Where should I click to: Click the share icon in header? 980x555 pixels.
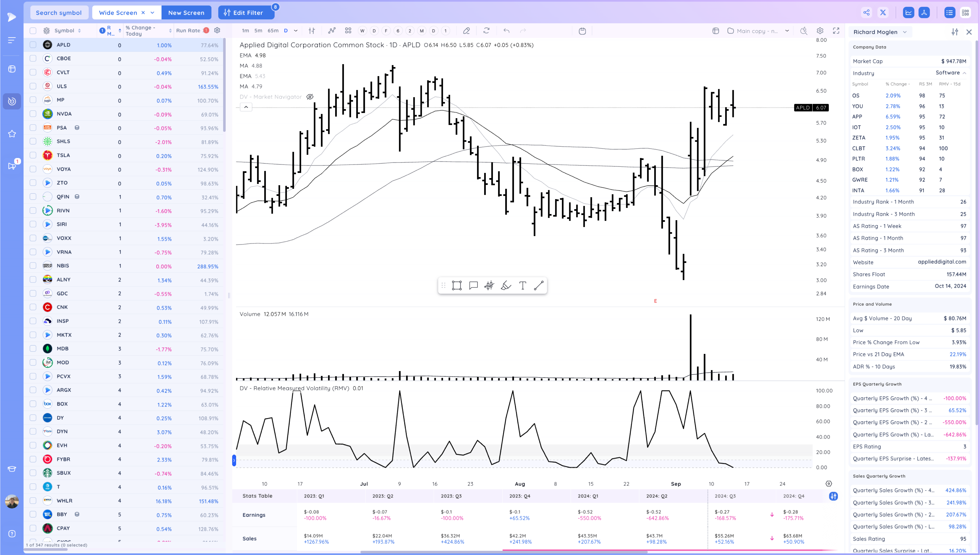(x=866, y=12)
